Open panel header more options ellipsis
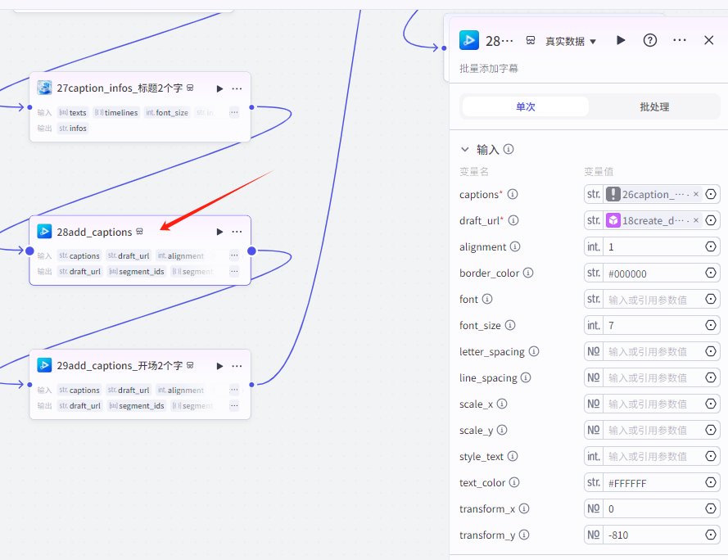Screen dimensions: 728x560 point(680,40)
